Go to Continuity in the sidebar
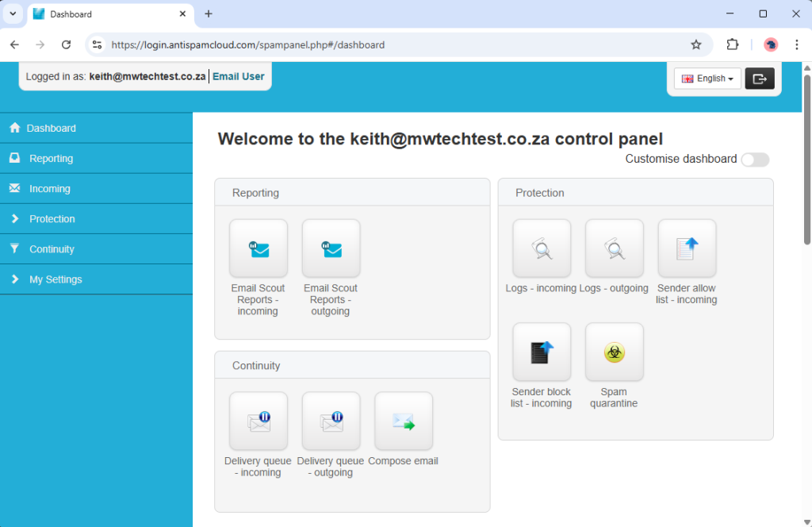The image size is (812, 527). (52, 249)
